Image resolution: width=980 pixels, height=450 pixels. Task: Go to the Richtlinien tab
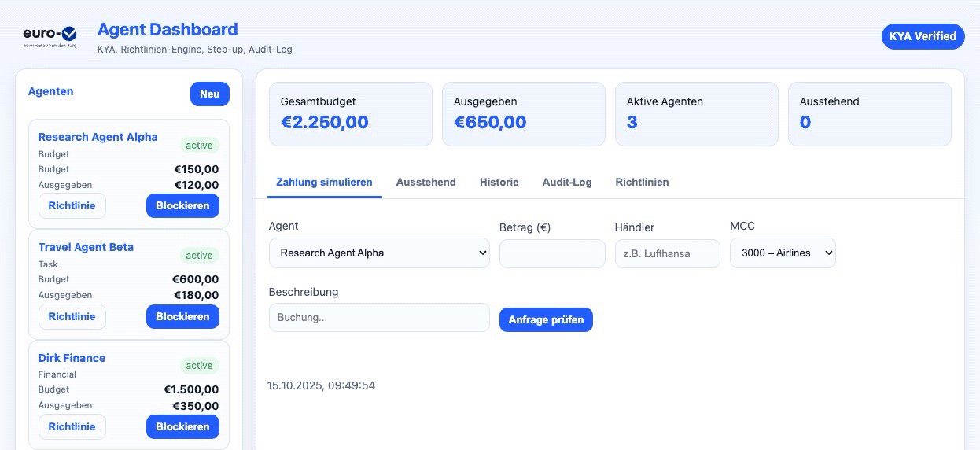pyautogui.click(x=642, y=182)
